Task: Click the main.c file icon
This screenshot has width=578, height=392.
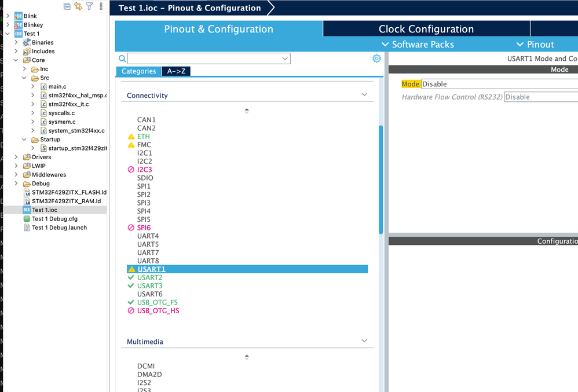Action: pyautogui.click(x=43, y=87)
